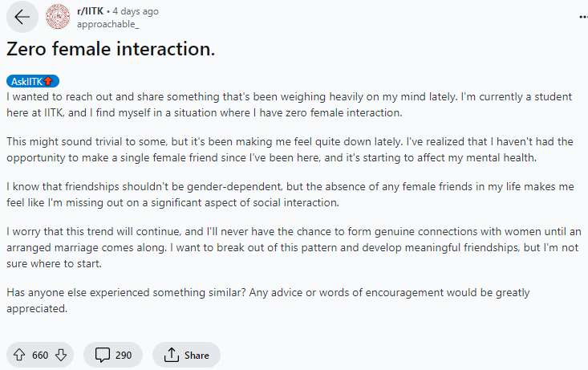Screen dimensions: 588x370
Task: Click the comment bubble icon
Action: 102,355
